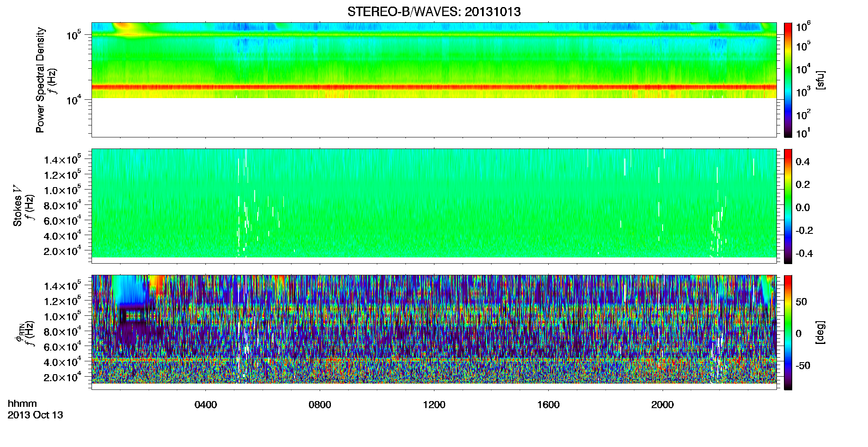Click the 2000 time axis label
868x447 pixels.
tap(663, 404)
